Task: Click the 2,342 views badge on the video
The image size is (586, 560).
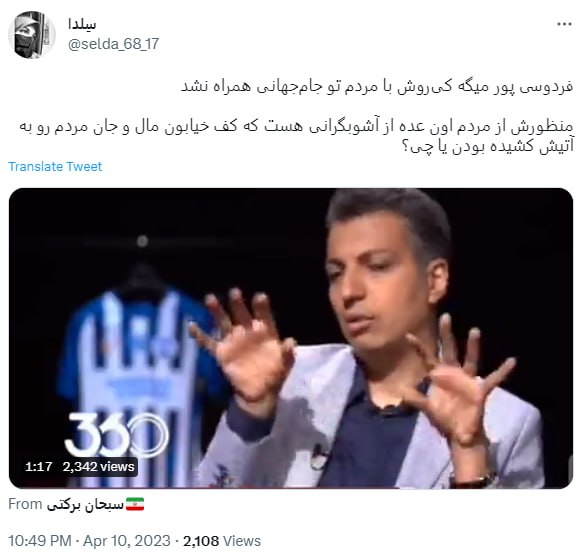Action: coord(99,467)
